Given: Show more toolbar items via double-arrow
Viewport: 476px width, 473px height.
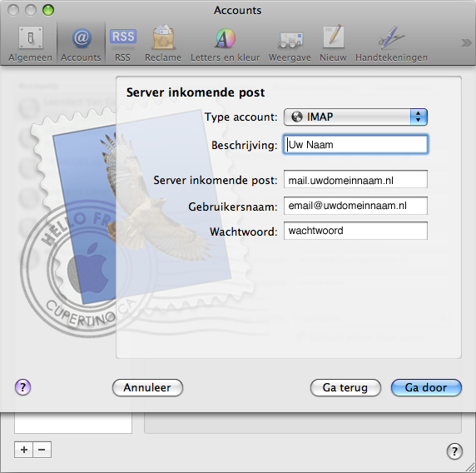Looking at the screenshot, I should click(x=466, y=42).
